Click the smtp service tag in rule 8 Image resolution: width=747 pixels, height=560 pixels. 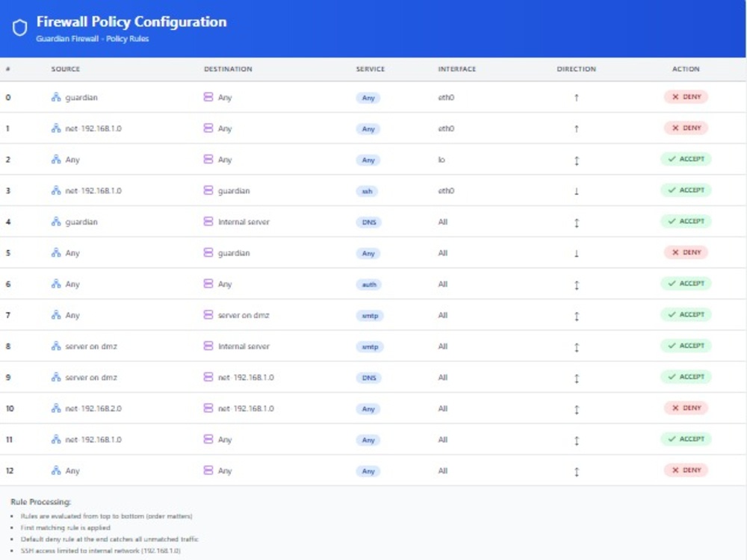click(370, 346)
